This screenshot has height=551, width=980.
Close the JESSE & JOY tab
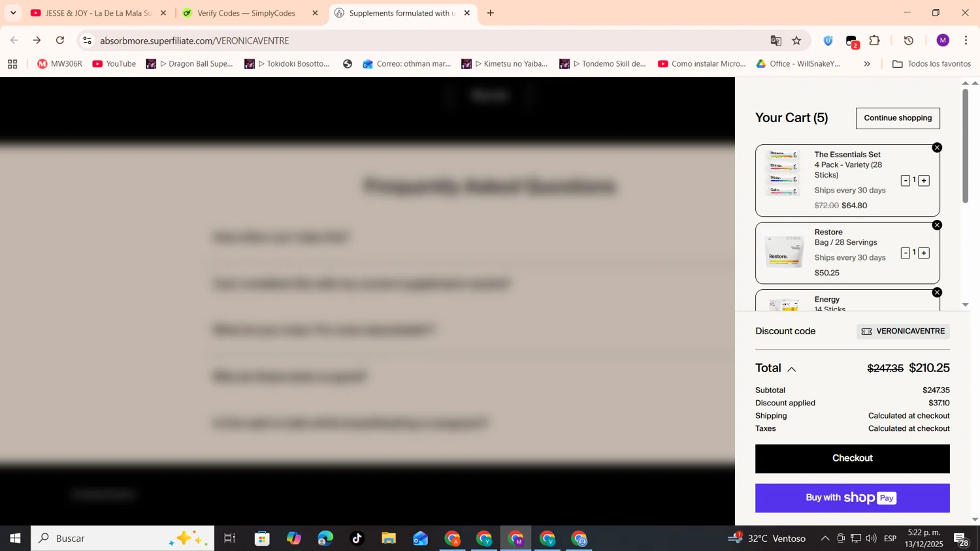click(163, 13)
